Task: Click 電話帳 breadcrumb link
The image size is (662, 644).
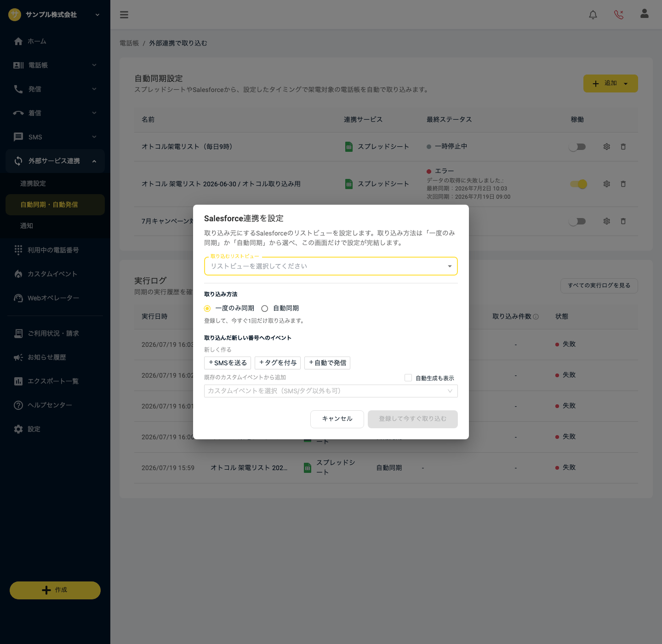Action: [x=129, y=43]
